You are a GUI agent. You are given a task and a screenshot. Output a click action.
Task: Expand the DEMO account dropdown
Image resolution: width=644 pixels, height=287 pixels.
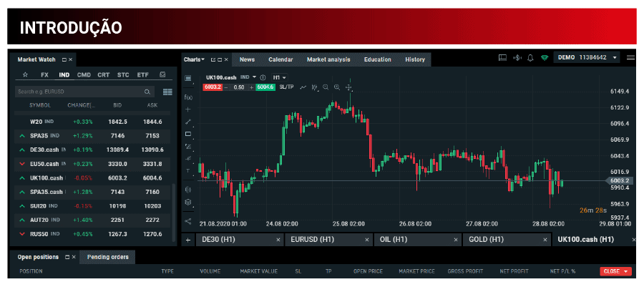(x=615, y=58)
